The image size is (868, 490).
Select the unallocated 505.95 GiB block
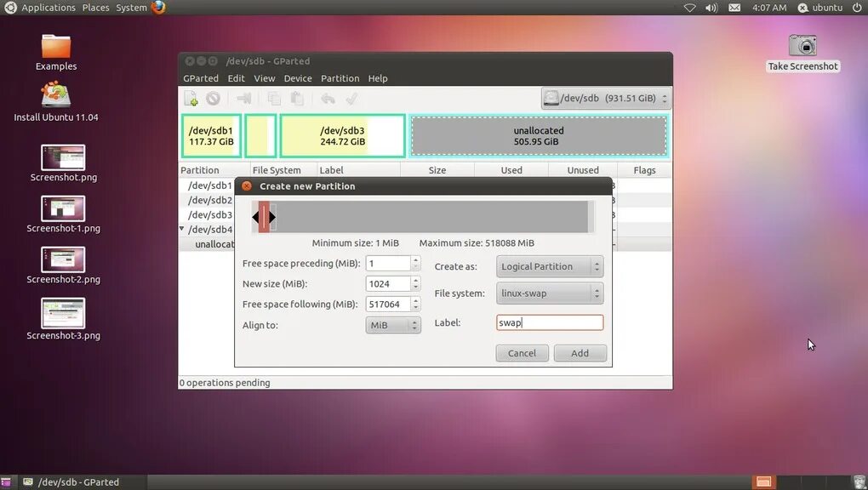coord(539,136)
